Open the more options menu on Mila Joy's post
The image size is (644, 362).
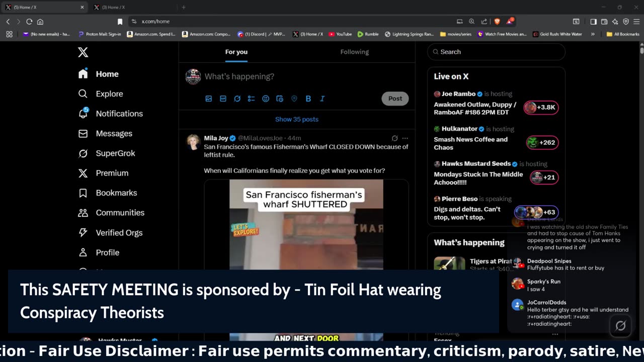tap(405, 138)
